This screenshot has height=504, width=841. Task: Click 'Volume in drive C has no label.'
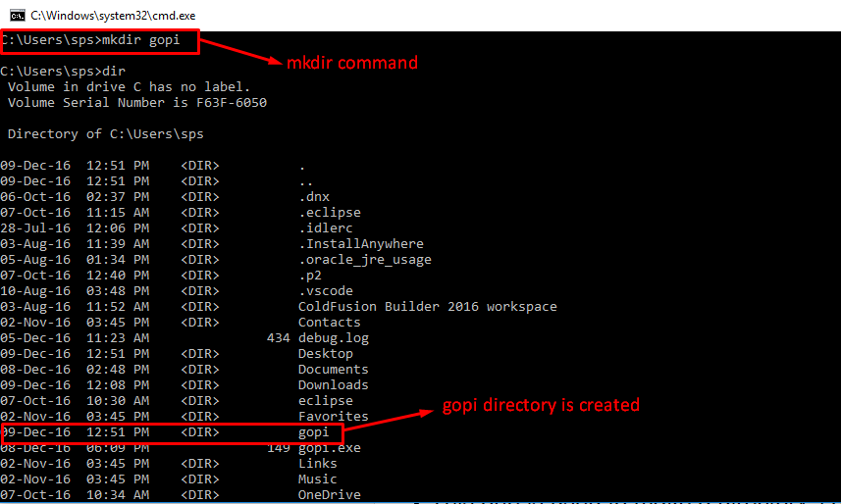tap(129, 87)
